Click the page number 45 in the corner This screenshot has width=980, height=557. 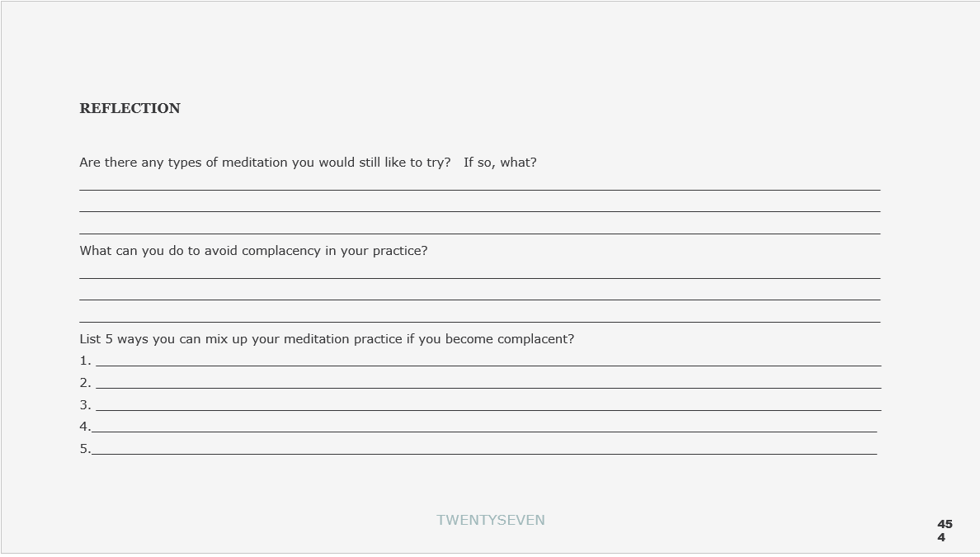[945, 524]
